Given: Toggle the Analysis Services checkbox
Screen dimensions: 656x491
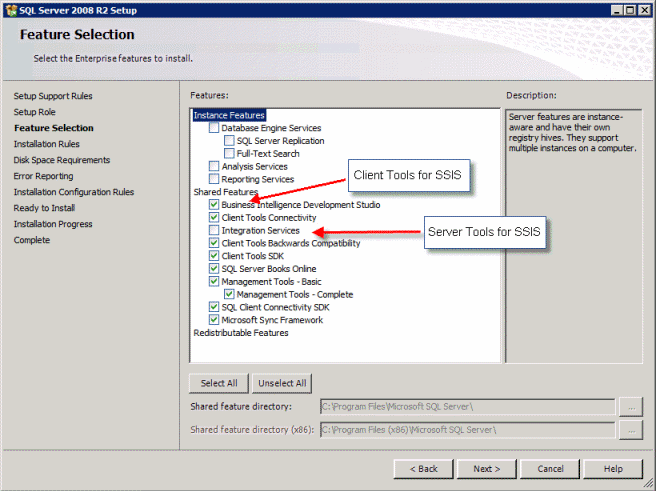Looking at the screenshot, I should click(214, 166).
